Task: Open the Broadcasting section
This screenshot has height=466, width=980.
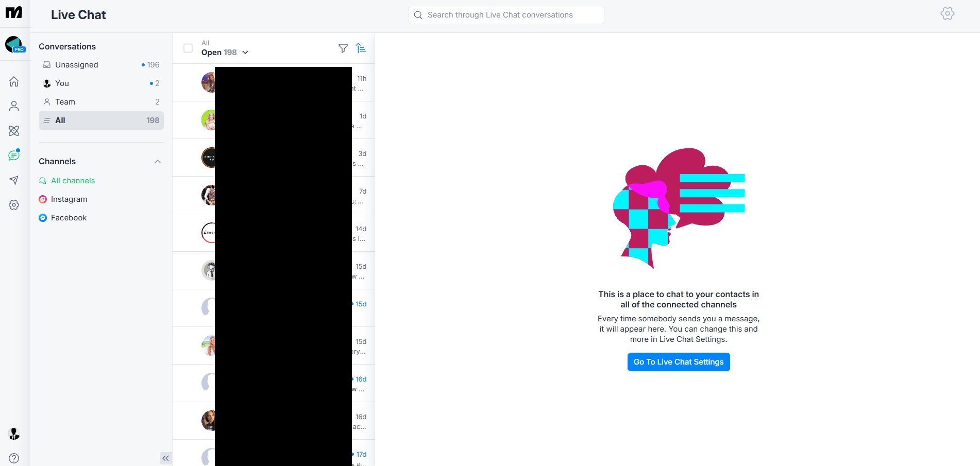Action: [x=14, y=180]
